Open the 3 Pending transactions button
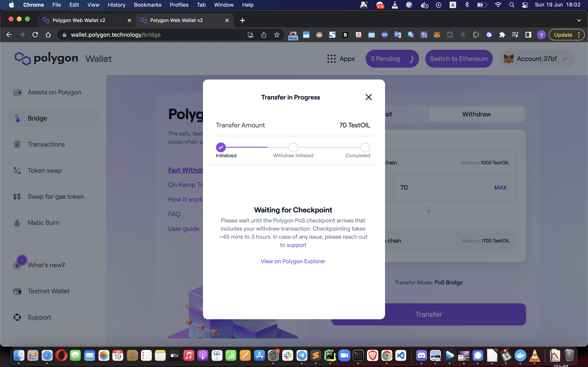This screenshot has width=588, height=367. 392,59
